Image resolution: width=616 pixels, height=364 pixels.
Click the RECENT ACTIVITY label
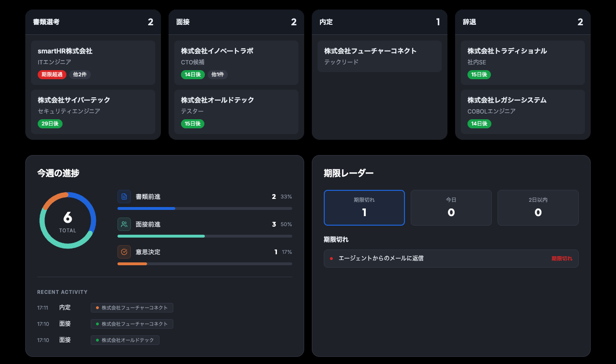click(63, 292)
